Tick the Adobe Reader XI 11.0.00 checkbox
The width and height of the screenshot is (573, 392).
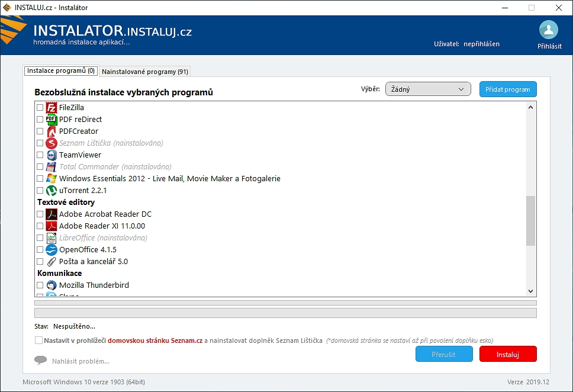40,226
